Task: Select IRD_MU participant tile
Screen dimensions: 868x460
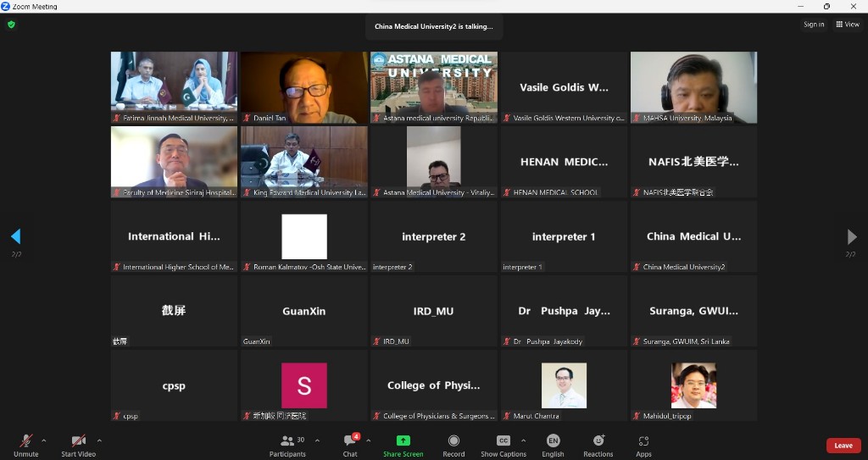Action: (x=434, y=311)
